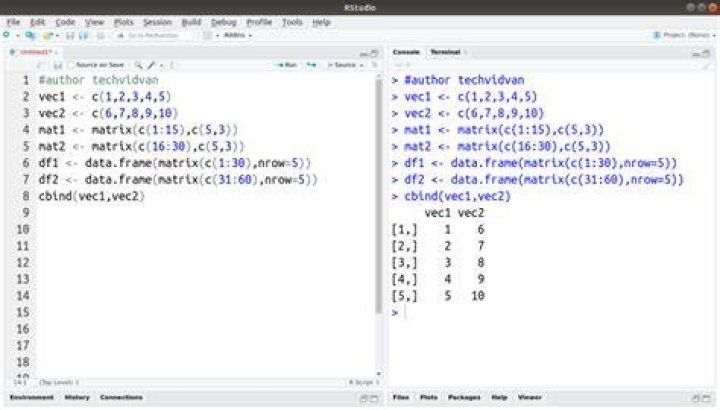The width and height of the screenshot is (720, 410).
Task: Click the print icon in the main toolbar
Action: pos(101,35)
